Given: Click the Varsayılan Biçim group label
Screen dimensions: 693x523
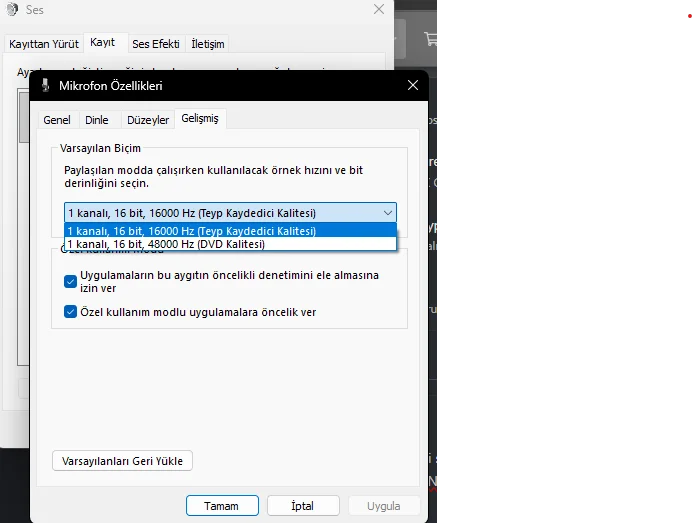Looking at the screenshot, I should click(100, 148).
